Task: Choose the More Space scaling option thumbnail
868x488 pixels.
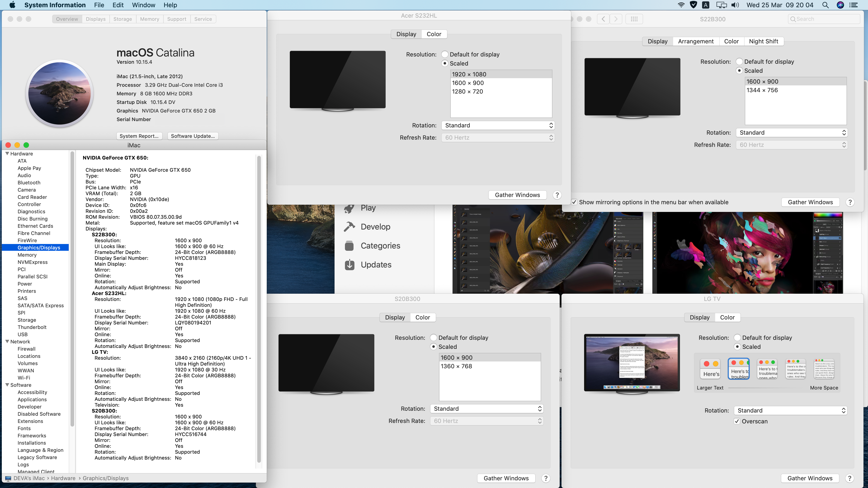Action: (x=824, y=369)
